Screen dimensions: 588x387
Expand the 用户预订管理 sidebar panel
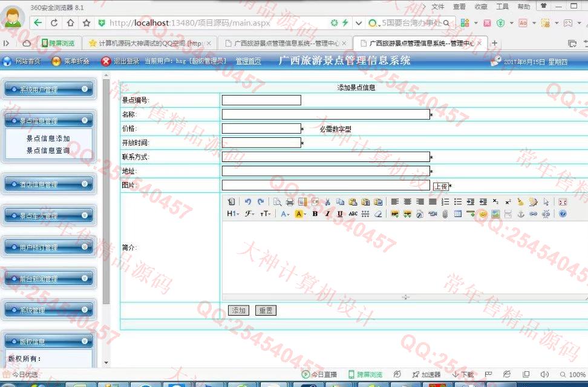click(85, 247)
